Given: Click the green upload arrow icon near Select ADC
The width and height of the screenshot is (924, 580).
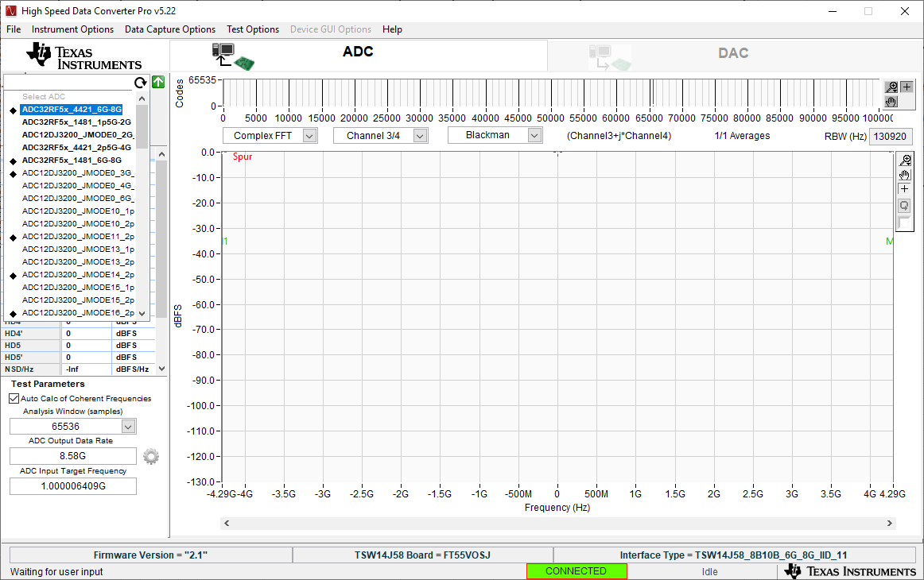Looking at the screenshot, I should tap(157, 82).
